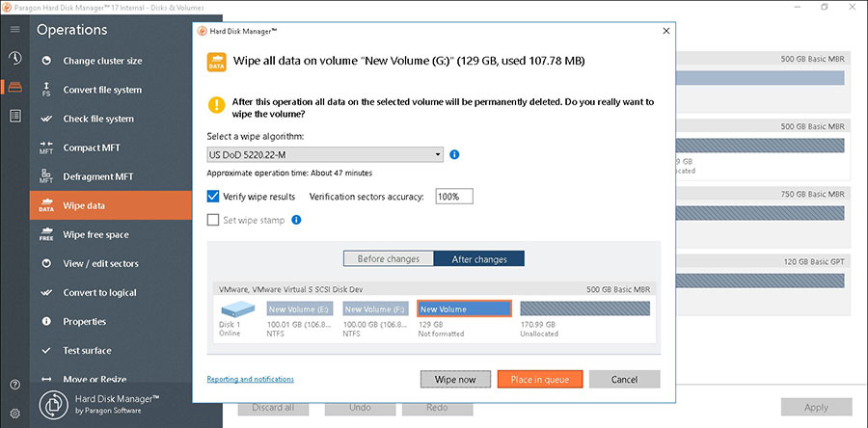This screenshot has height=428, width=868.
Task: Switch to Before changes tab
Action: point(388,258)
